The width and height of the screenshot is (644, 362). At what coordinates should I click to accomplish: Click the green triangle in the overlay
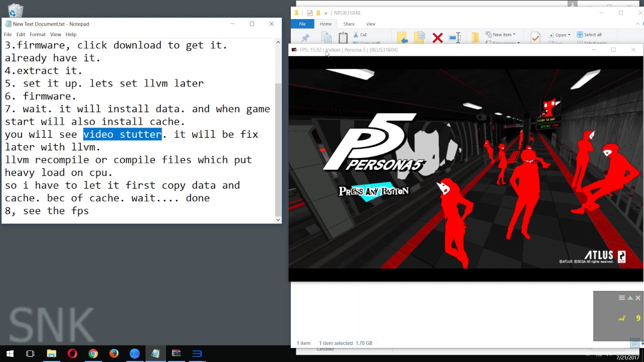click(630, 298)
